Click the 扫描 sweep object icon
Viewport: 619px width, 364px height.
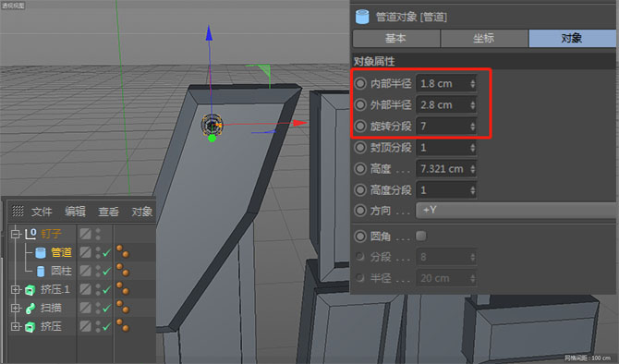pyautogui.click(x=30, y=309)
